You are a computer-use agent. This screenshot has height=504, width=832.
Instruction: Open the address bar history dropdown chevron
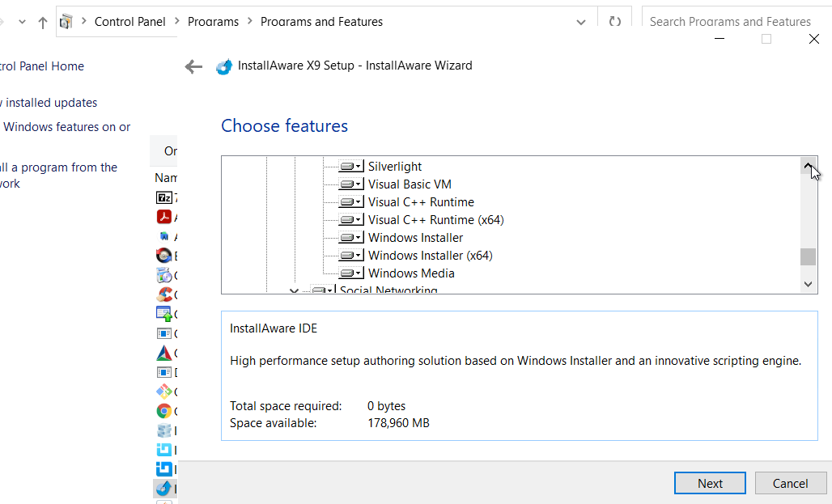click(x=581, y=23)
